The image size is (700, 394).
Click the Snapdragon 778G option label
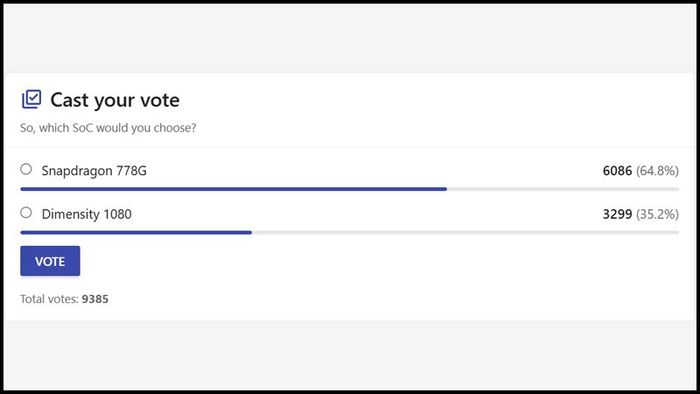tap(94, 171)
